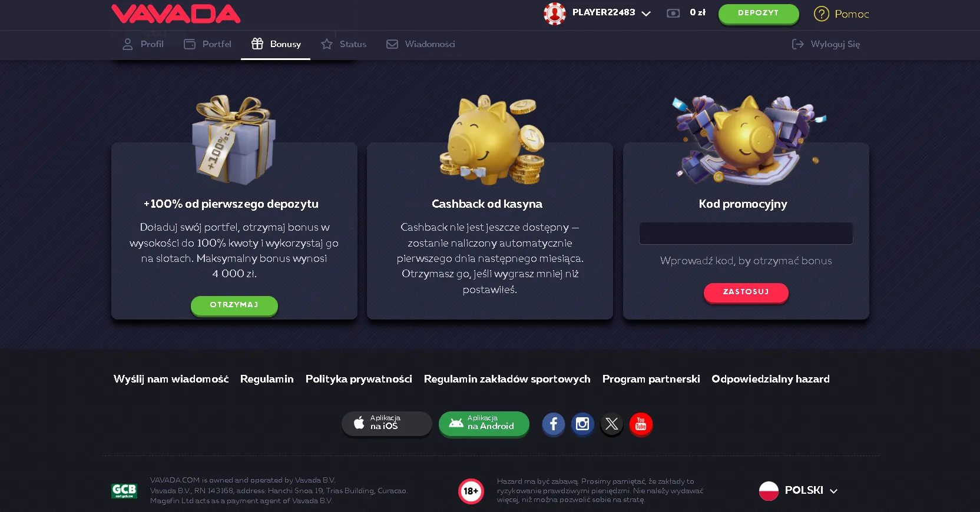The height and width of the screenshot is (512, 980).
Task: Open the YouTube icon link
Action: tap(641, 424)
